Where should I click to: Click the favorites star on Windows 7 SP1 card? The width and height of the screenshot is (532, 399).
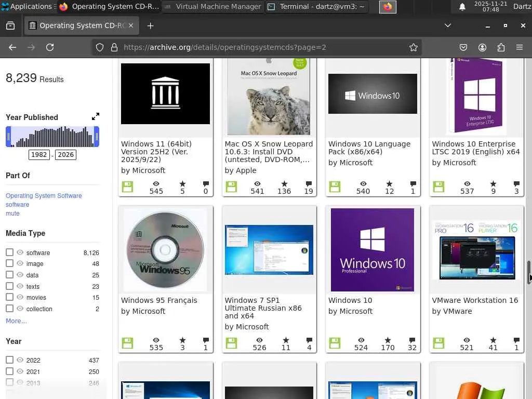[x=286, y=340]
